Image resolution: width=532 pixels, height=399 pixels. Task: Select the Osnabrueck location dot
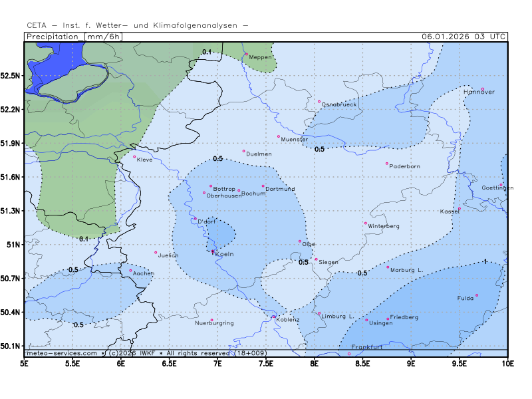(x=319, y=102)
